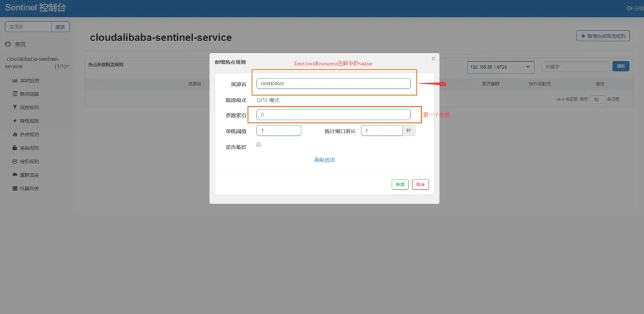Open 授权规则 authority rules check icon
The width and height of the screenshot is (644, 314).
click(15, 162)
